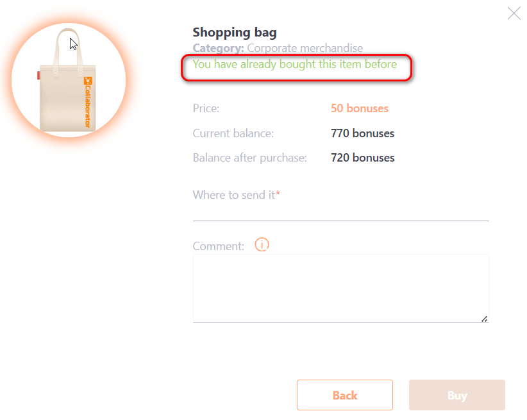Click the comment box resize handle
Image resolution: width=527 pixels, height=420 pixels.
click(x=484, y=319)
